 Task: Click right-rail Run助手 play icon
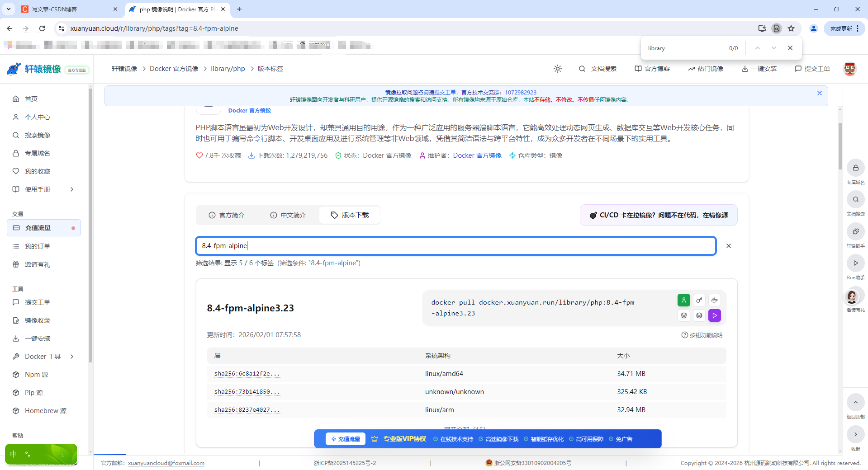[x=856, y=263]
